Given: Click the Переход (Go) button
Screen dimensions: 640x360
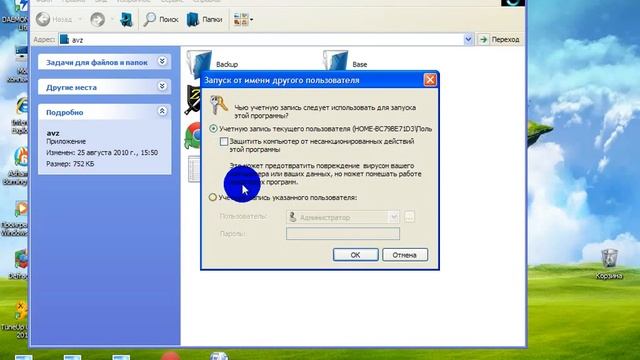Looking at the screenshot, I should click(x=500, y=40).
